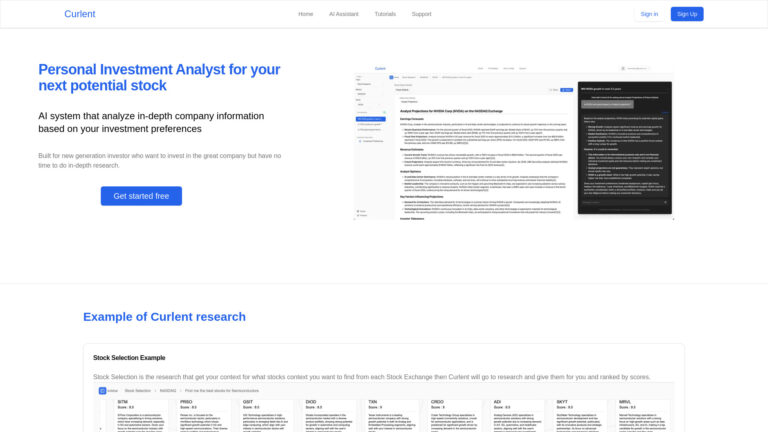Click the 'Built for new generation investor' paragraph
The image size is (768, 432).
(160, 161)
